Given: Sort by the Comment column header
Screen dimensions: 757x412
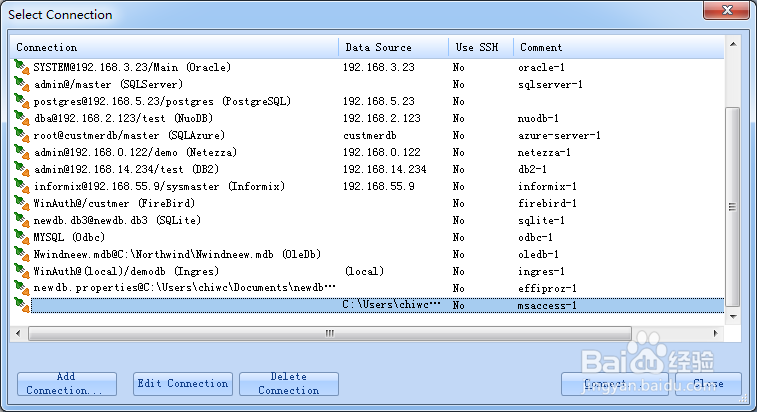Looking at the screenshot, I should tap(618, 47).
